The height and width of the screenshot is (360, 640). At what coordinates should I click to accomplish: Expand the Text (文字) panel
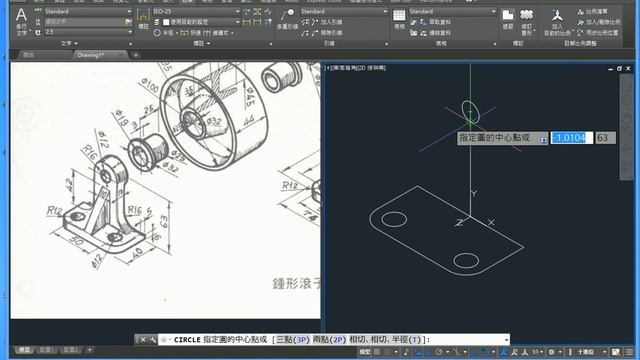pos(69,43)
